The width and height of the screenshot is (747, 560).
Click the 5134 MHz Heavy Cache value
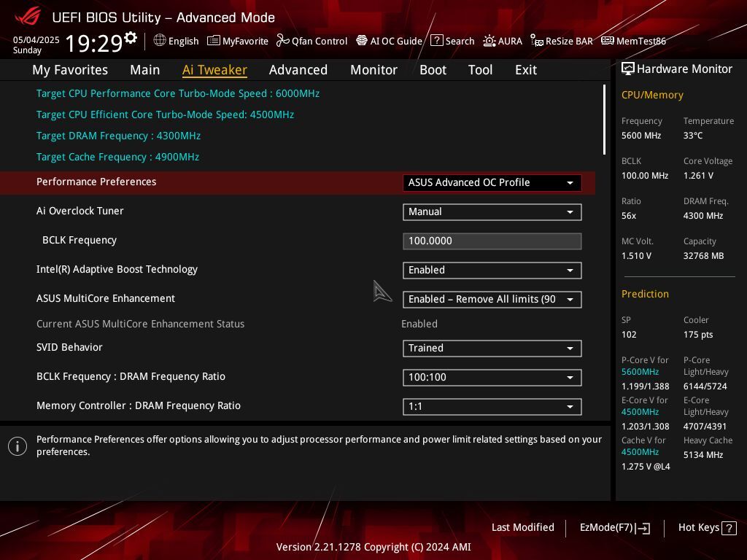point(703,455)
